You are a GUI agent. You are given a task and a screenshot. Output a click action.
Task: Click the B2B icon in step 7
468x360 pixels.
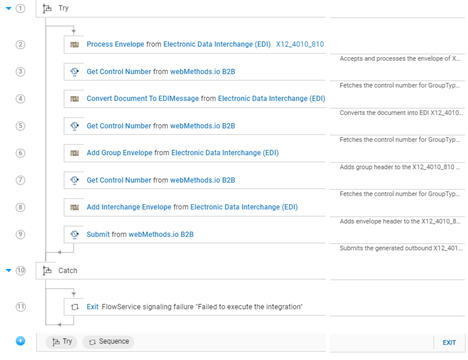pos(75,180)
